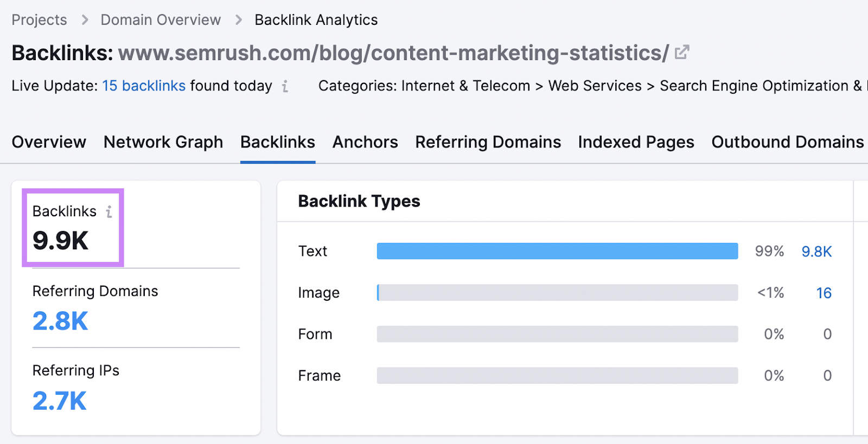Click the 2.8K Referring Domains value
The width and height of the screenshot is (868, 444).
tap(60, 321)
